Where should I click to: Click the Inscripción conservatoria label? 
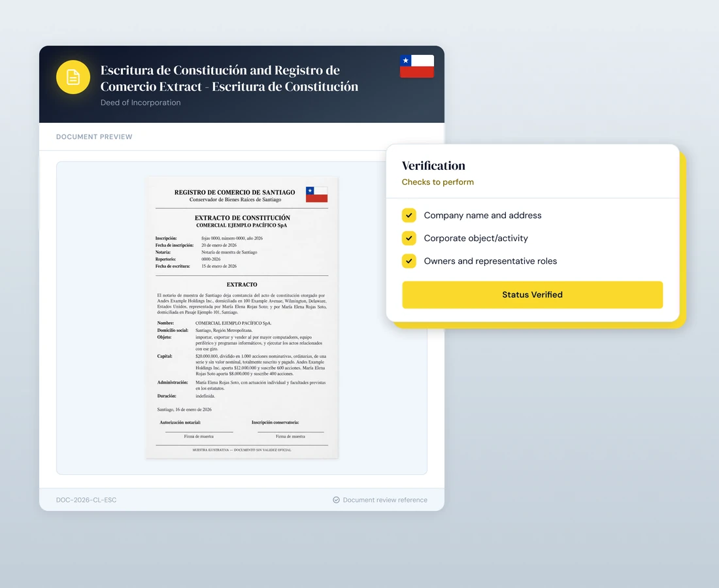click(275, 422)
